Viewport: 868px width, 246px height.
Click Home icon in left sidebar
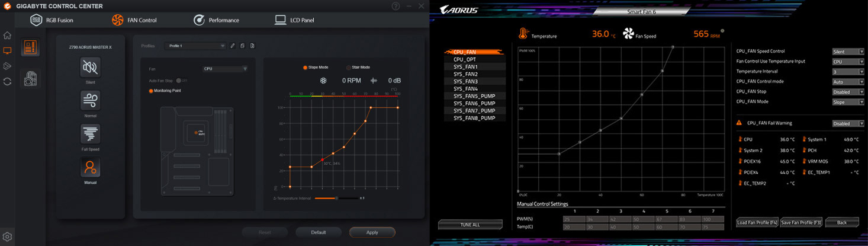pyautogui.click(x=7, y=36)
